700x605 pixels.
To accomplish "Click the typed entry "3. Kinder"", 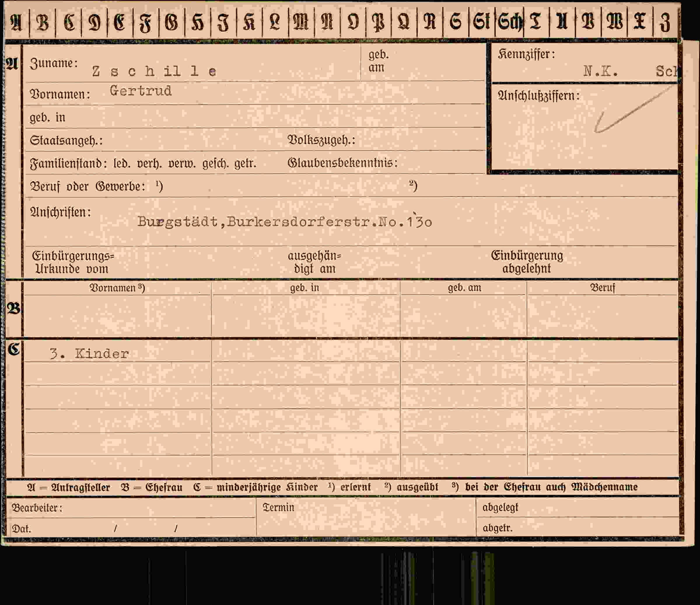I will tap(89, 354).
